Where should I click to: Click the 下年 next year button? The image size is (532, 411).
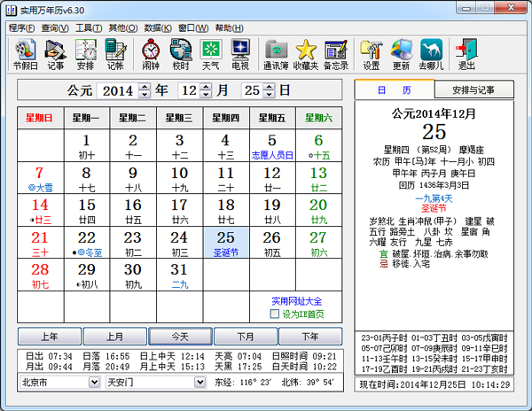310,337
